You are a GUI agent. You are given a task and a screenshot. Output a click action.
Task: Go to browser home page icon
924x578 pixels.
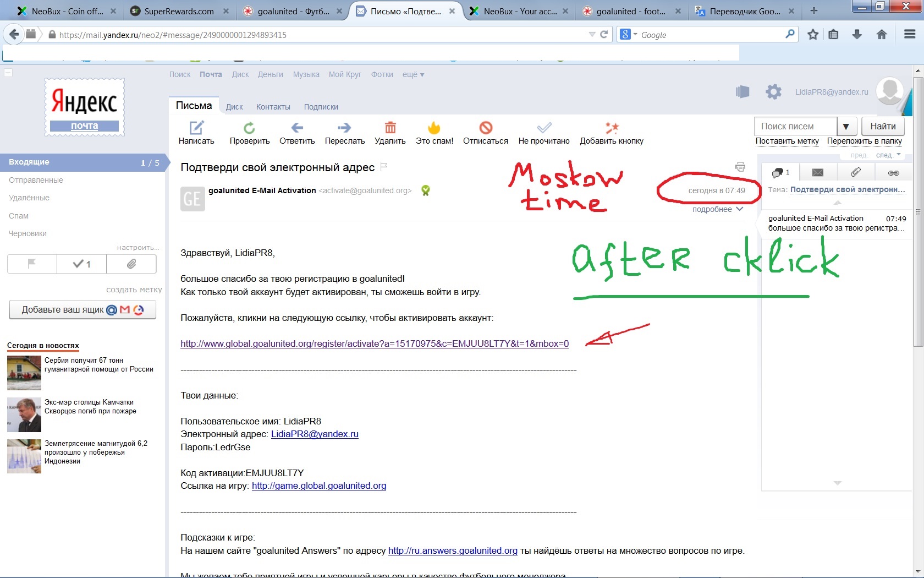(882, 35)
